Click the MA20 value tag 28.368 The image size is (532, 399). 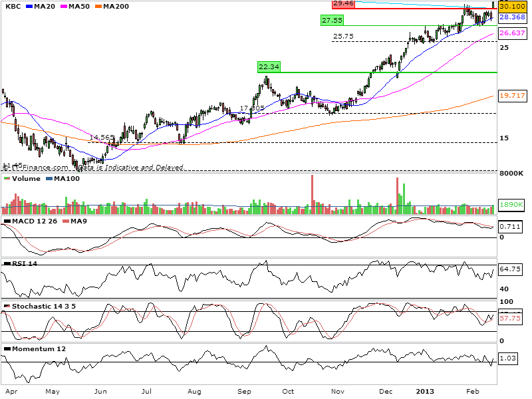[512, 17]
